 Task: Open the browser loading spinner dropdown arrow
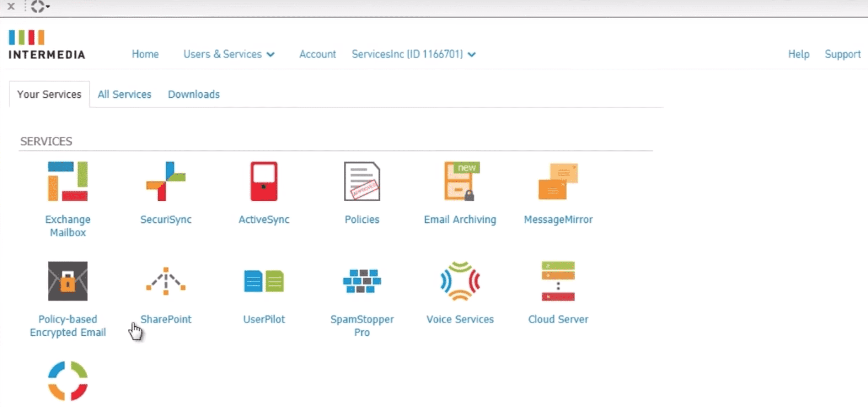coord(48,6)
